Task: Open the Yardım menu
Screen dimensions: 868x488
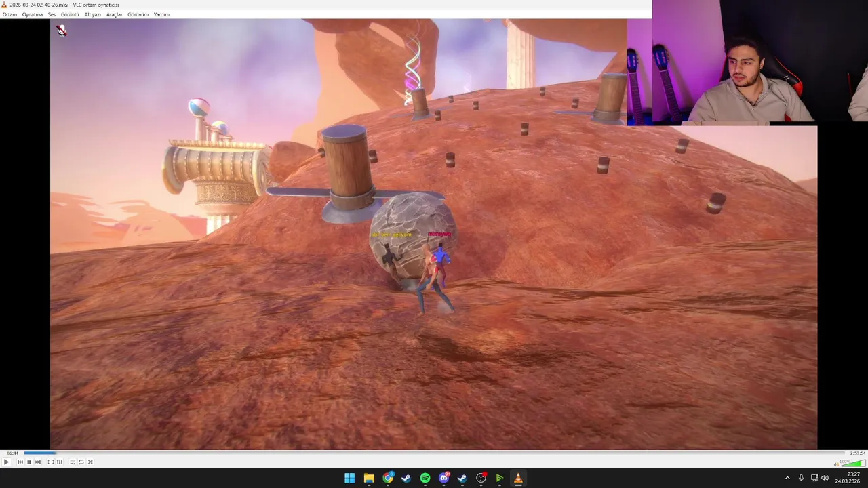Action: [x=161, y=14]
